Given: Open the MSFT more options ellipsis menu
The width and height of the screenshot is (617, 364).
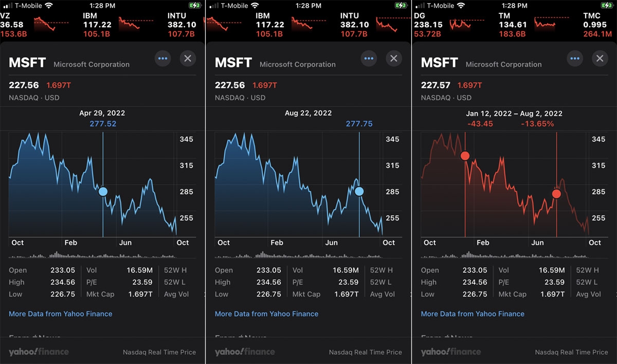Looking at the screenshot, I should click(x=163, y=58).
